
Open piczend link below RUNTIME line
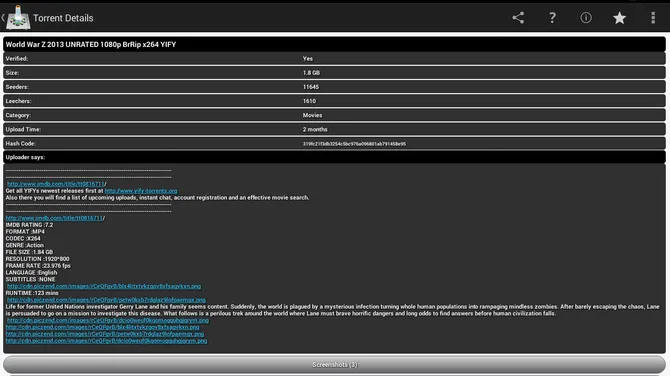click(106, 300)
